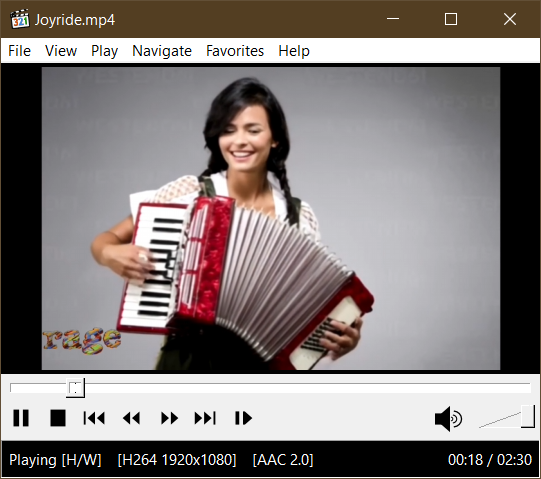Skip to next track icon
The height and width of the screenshot is (479, 541).
[x=205, y=418]
